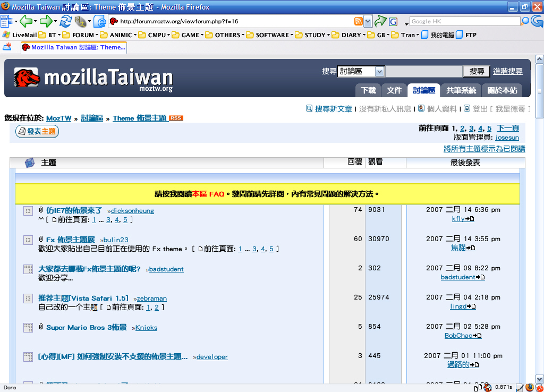
Task: Reload the page with the refresh icon
Action: (x=65, y=21)
